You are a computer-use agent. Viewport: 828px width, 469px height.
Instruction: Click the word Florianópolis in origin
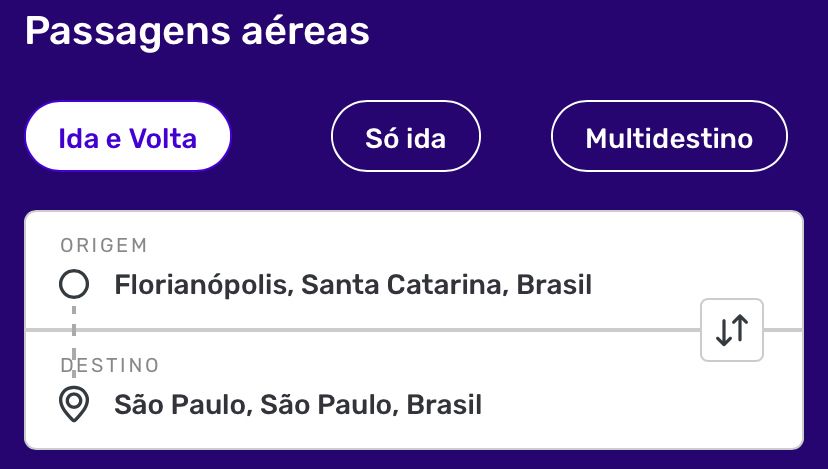coord(202,286)
